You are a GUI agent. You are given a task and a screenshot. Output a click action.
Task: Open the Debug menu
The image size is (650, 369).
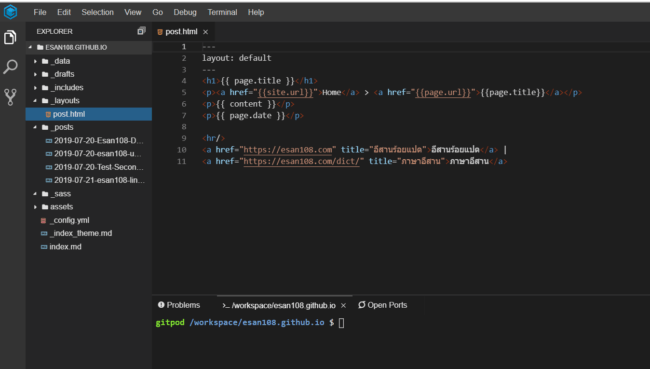185,12
